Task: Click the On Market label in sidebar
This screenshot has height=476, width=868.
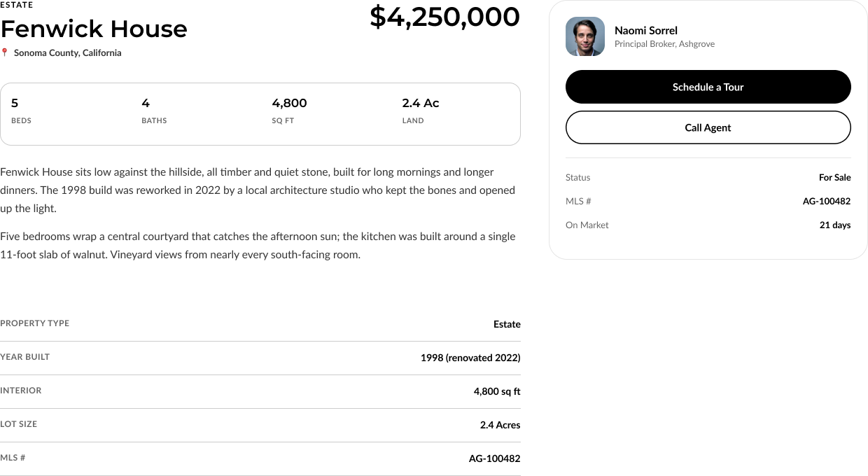Action: [587, 225]
